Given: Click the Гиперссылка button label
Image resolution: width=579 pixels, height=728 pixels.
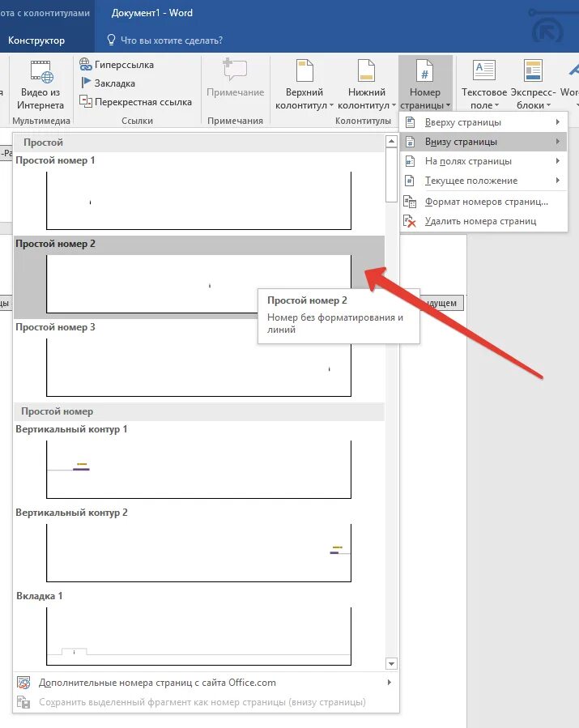Looking at the screenshot, I should coord(124,65).
